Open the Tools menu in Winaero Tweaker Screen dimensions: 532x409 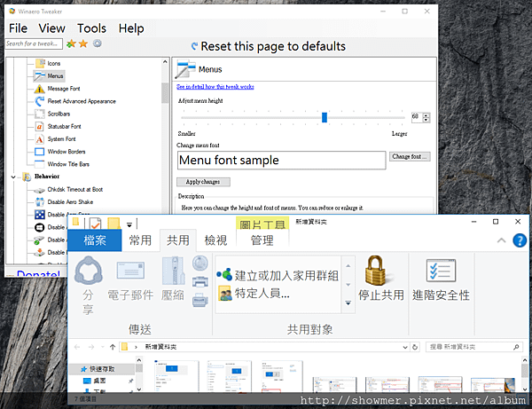[x=91, y=28]
